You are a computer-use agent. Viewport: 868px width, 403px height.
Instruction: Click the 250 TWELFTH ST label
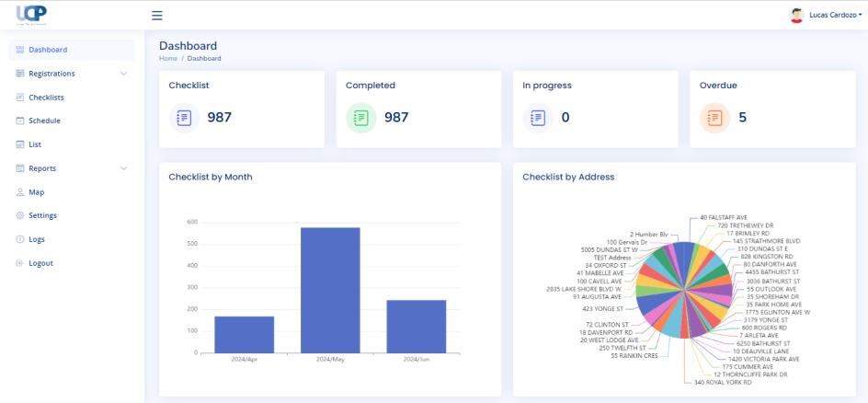click(622, 348)
